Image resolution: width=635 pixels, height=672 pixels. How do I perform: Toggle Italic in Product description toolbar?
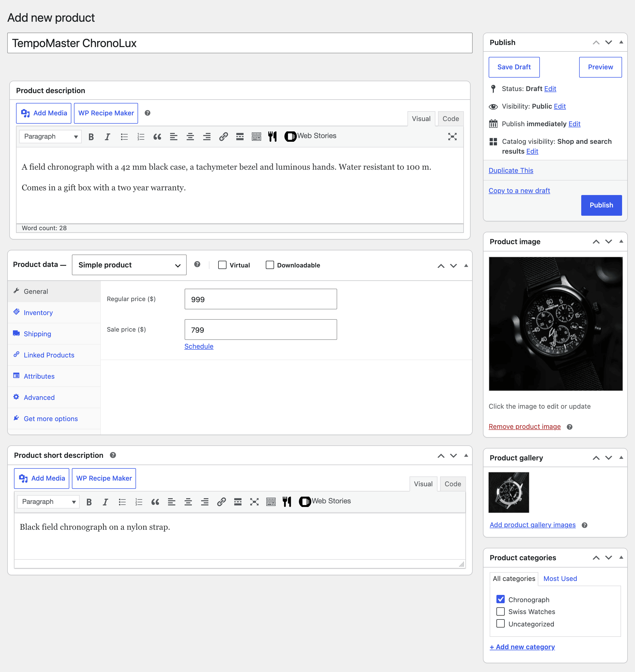point(107,137)
